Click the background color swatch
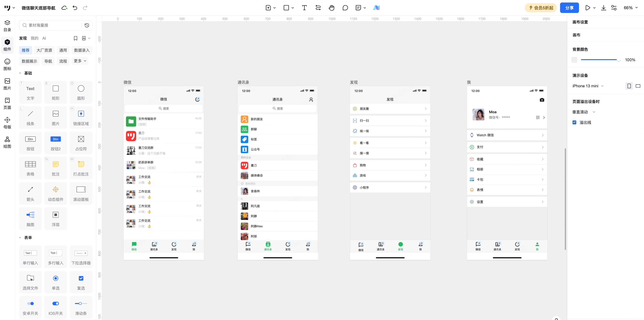644x320 pixels. coord(574,60)
